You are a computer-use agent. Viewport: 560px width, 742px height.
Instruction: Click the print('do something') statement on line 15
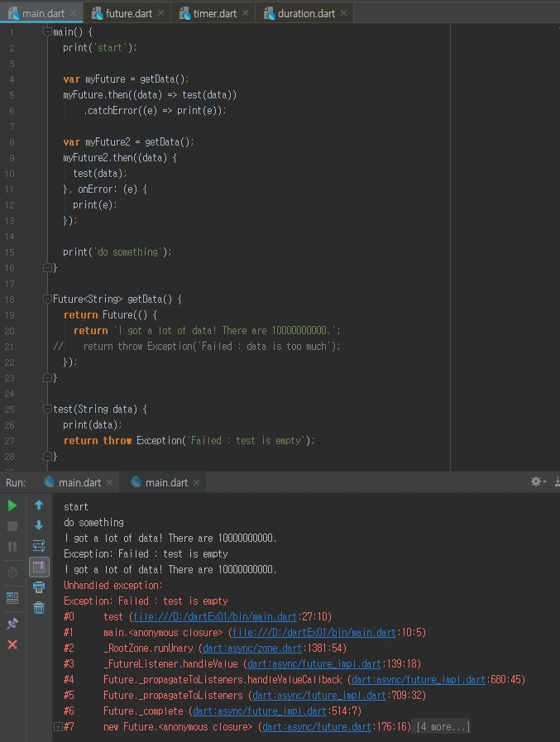point(117,252)
